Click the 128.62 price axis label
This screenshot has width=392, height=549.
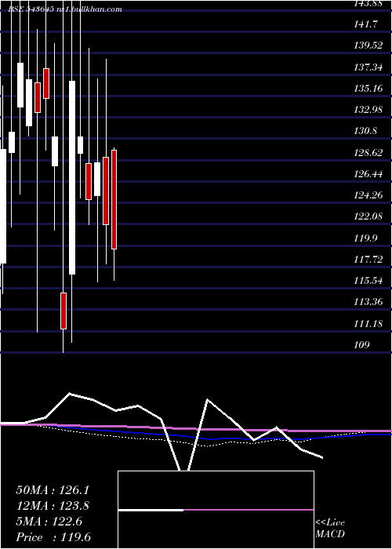click(368, 152)
